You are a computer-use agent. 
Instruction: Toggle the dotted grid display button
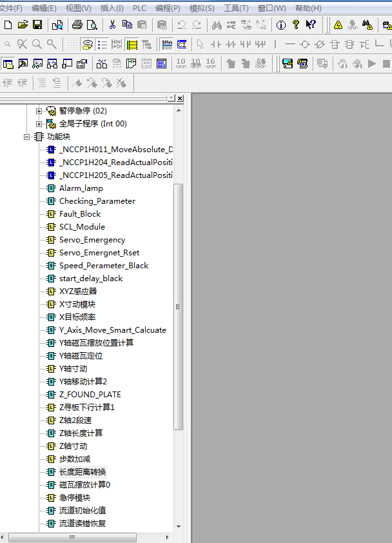click(72, 44)
